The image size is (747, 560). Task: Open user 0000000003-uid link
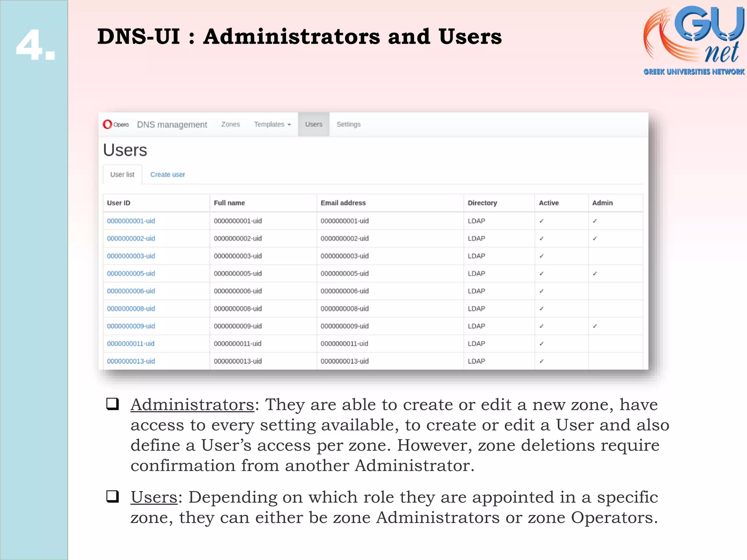point(131,256)
